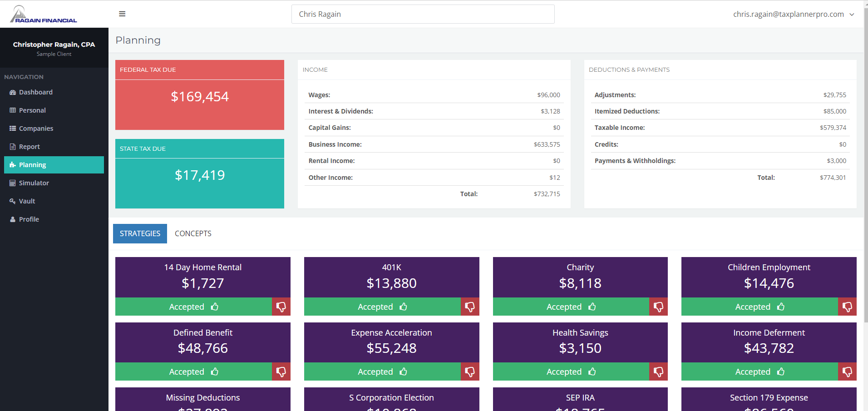
Task: Click the Adjustments $29,755 row
Action: point(720,95)
